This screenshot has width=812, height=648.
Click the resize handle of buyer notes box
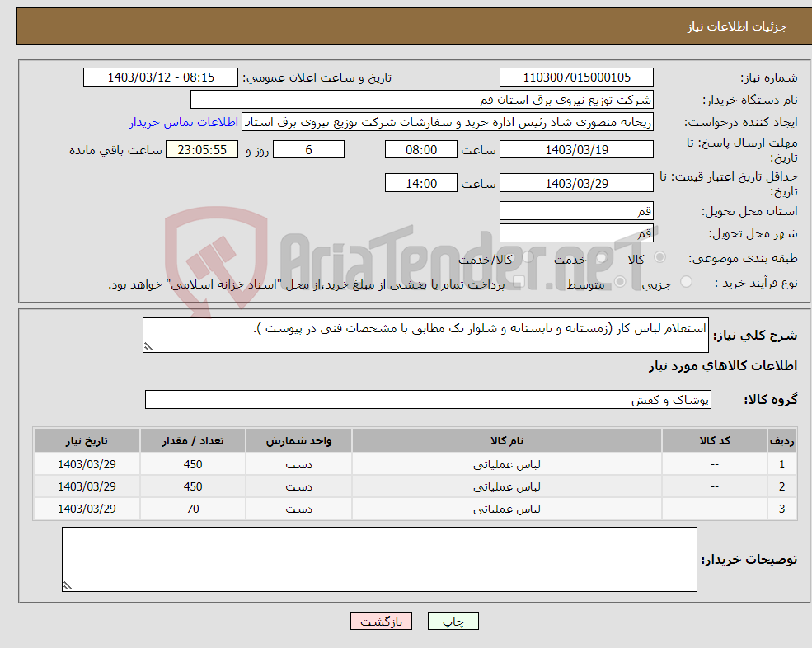point(68,586)
